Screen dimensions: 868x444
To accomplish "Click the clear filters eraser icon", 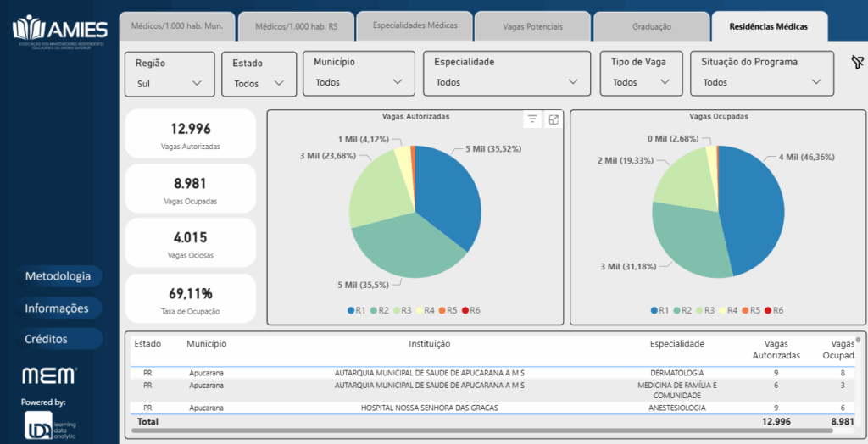I will click(x=857, y=63).
